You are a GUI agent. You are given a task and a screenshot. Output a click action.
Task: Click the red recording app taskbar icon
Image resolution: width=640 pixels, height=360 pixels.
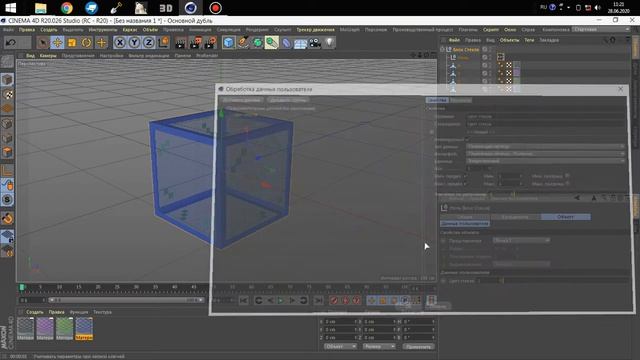tap(216, 8)
